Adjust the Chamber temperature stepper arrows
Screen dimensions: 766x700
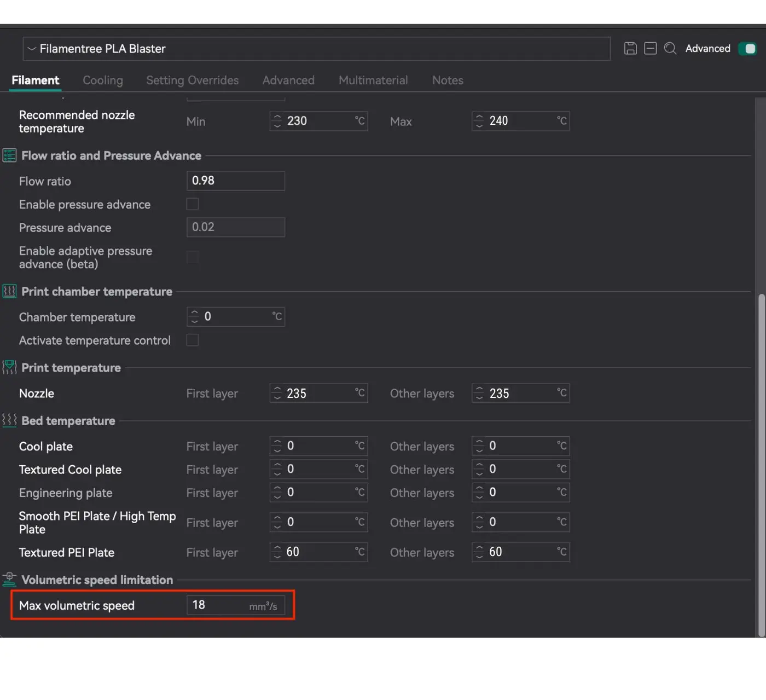pos(194,317)
